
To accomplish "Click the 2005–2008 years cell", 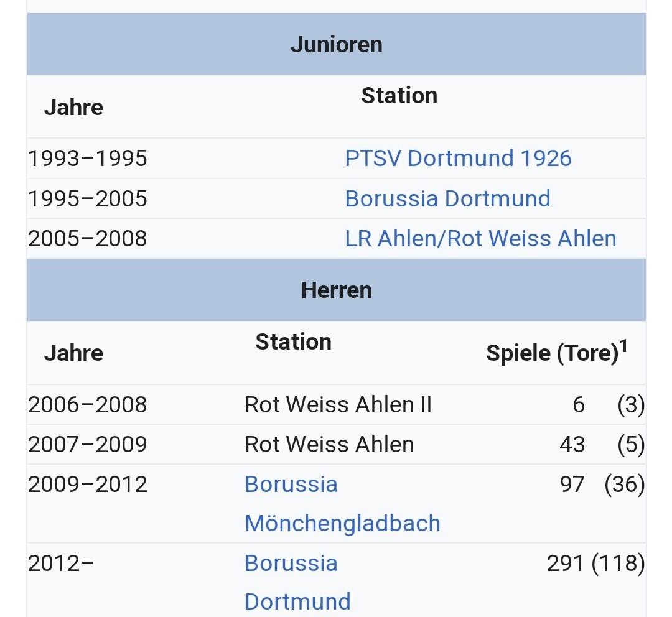I will (88, 238).
